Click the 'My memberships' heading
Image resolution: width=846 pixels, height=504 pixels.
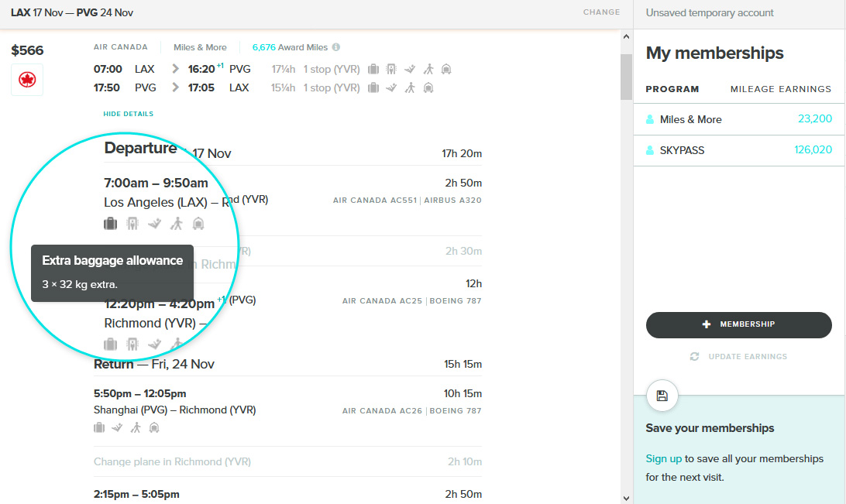click(x=714, y=53)
